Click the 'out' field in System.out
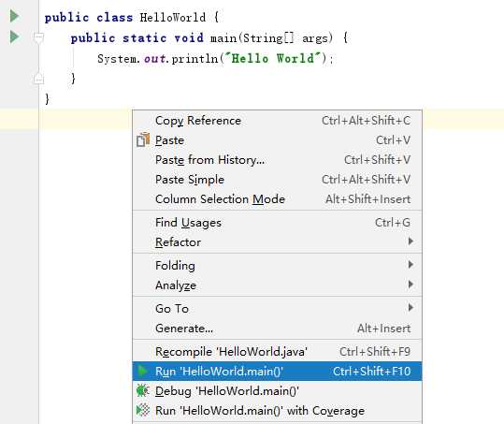The image size is (504, 424). (154, 59)
